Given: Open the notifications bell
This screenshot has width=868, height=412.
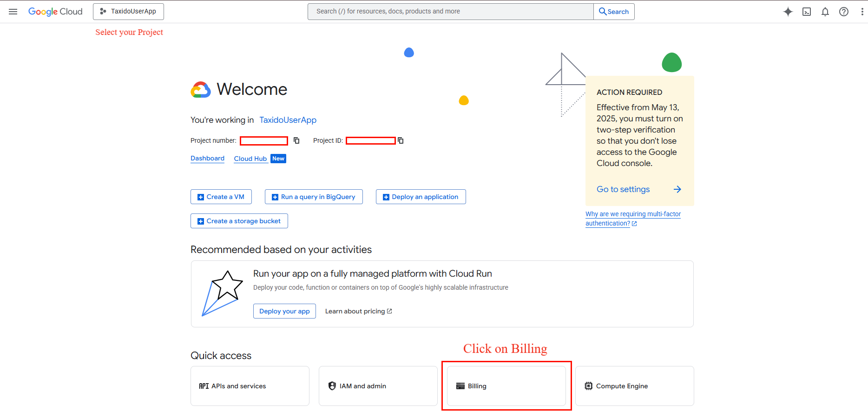Looking at the screenshot, I should click(x=825, y=12).
